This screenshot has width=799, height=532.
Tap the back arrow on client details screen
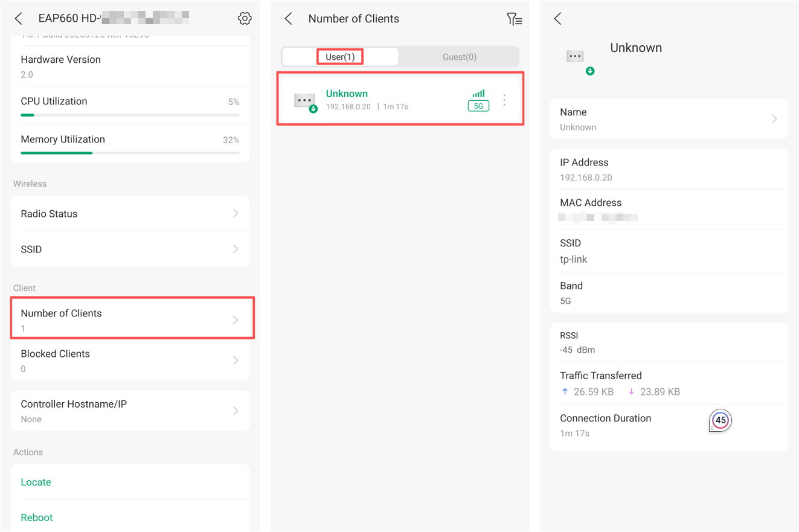click(557, 18)
